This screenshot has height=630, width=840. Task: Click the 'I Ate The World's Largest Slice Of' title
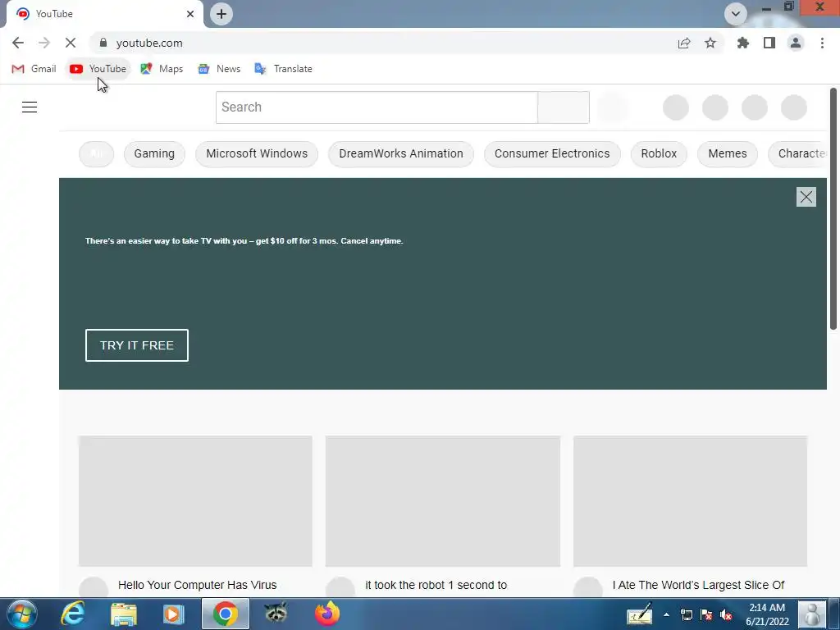pos(698,585)
